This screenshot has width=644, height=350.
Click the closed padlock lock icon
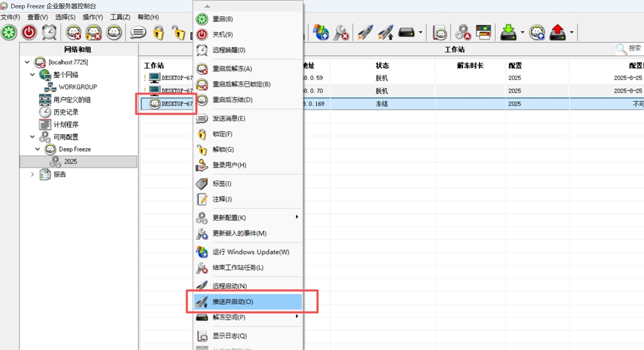pyautogui.click(x=158, y=32)
